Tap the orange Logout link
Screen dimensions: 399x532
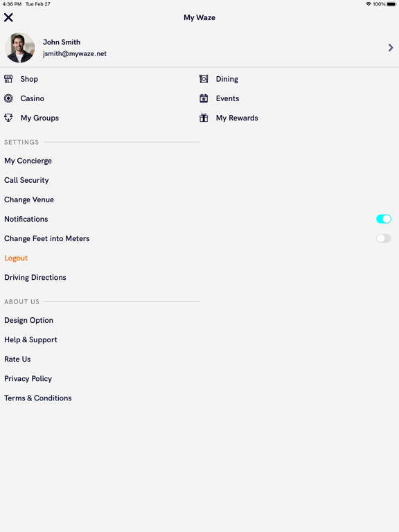(x=16, y=258)
